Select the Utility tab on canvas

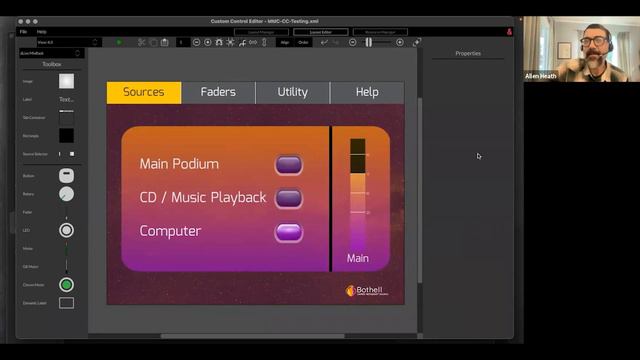[293, 92]
